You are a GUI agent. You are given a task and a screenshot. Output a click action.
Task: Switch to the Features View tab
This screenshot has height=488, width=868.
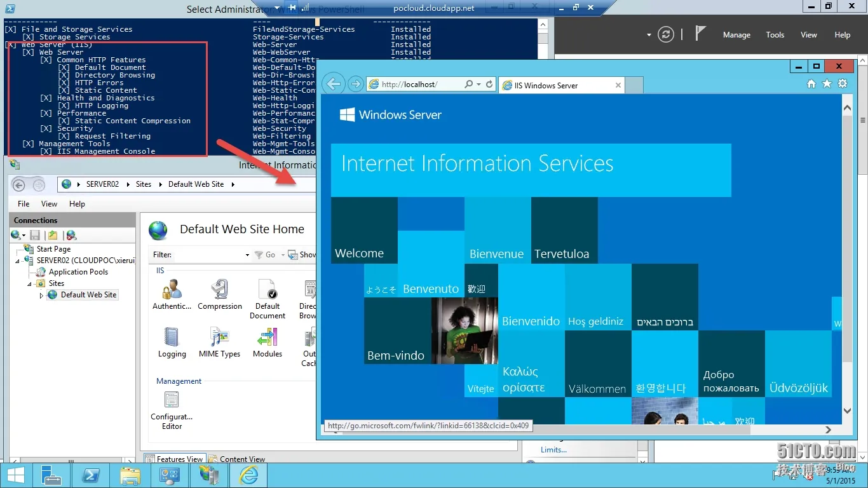coord(174,459)
